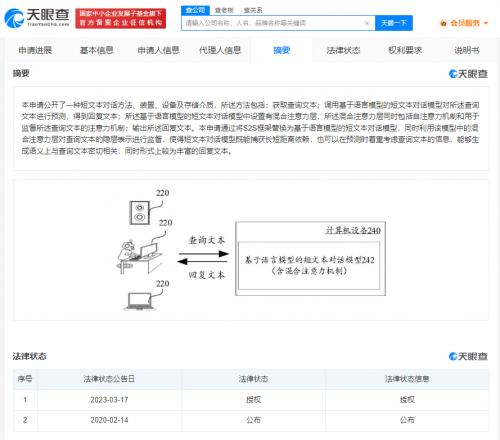The height and width of the screenshot is (440, 500).
Task: Click the red official certification banner
Action: coord(120,18)
